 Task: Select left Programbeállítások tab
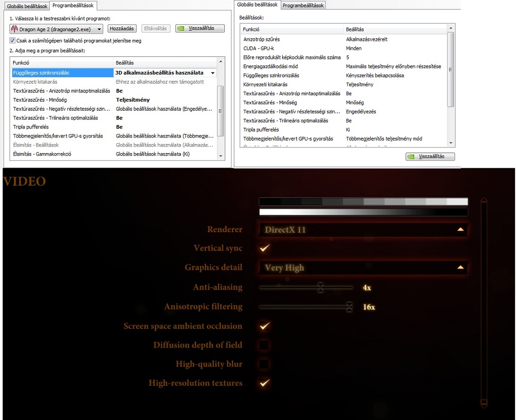click(x=73, y=5)
